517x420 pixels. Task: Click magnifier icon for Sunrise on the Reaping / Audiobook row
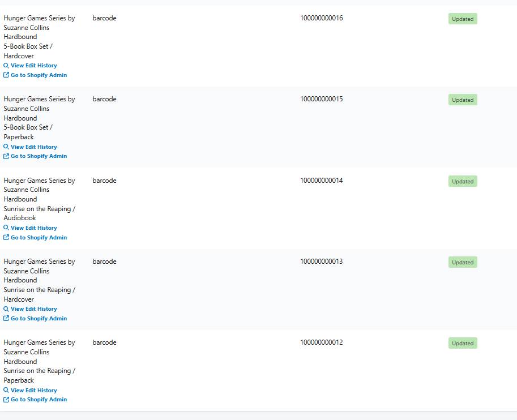point(6,228)
